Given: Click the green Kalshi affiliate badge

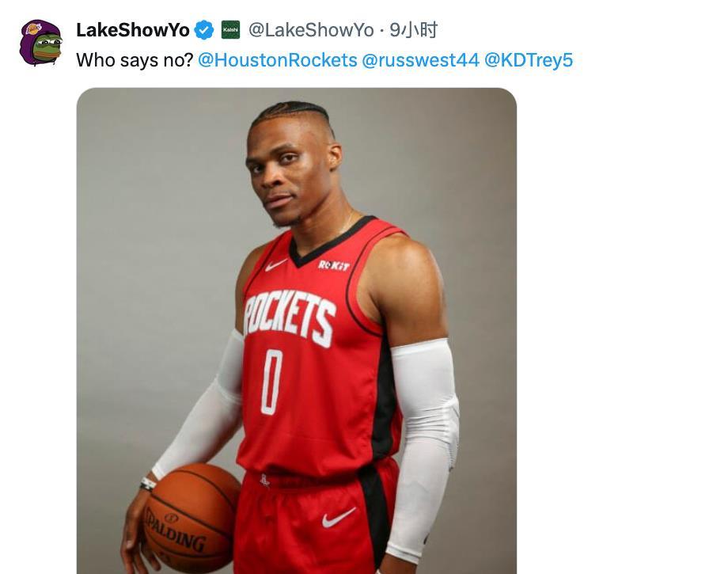Looking at the screenshot, I should (230, 30).
